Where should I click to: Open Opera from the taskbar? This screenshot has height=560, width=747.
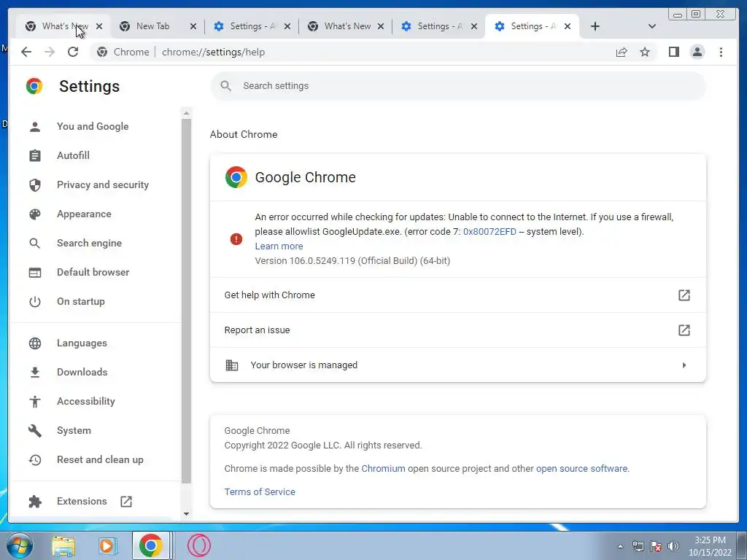199,545
